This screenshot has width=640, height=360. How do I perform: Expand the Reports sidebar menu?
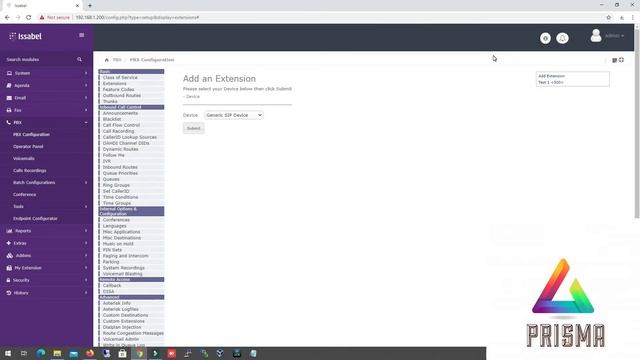(x=47, y=231)
